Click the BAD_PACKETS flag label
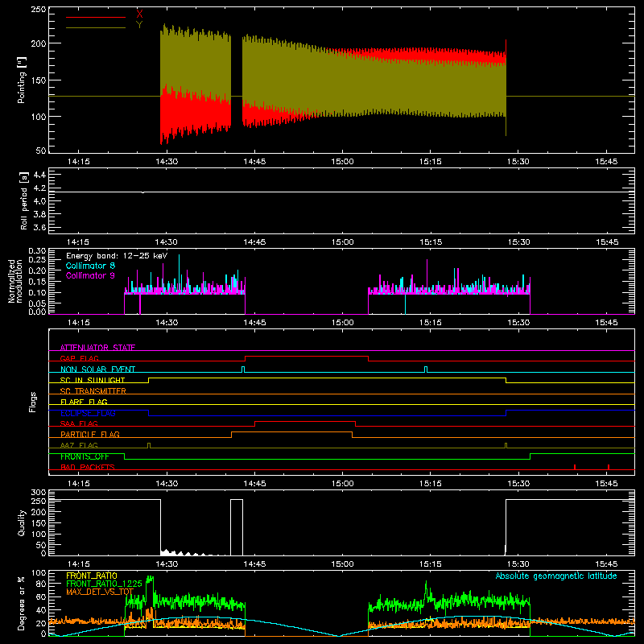Screen dimensions: 644x644 88,468
